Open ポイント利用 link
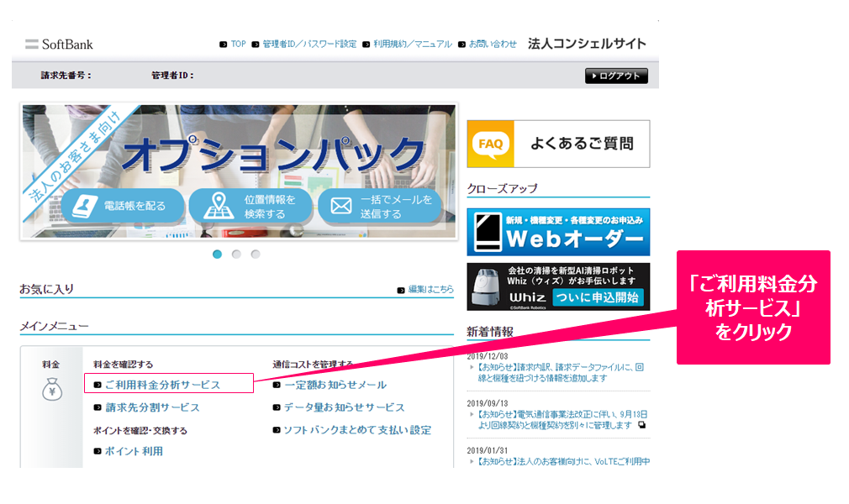 [x=134, y=451]
